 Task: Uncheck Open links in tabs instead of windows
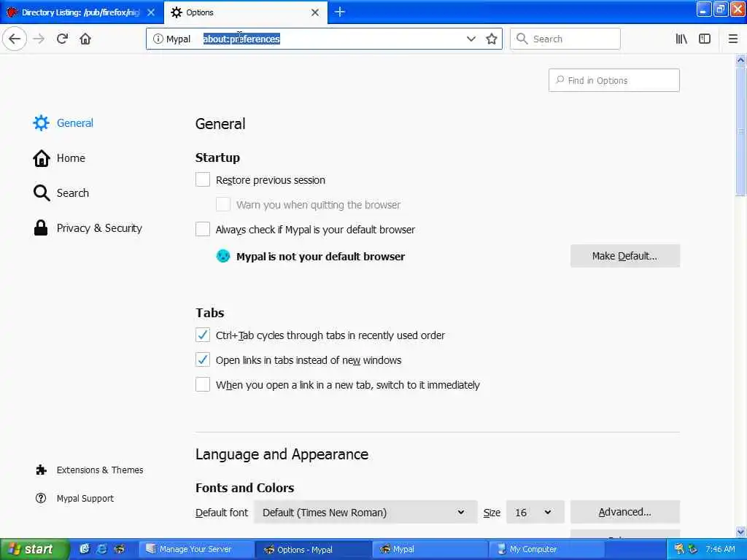[x=203, y=359]
